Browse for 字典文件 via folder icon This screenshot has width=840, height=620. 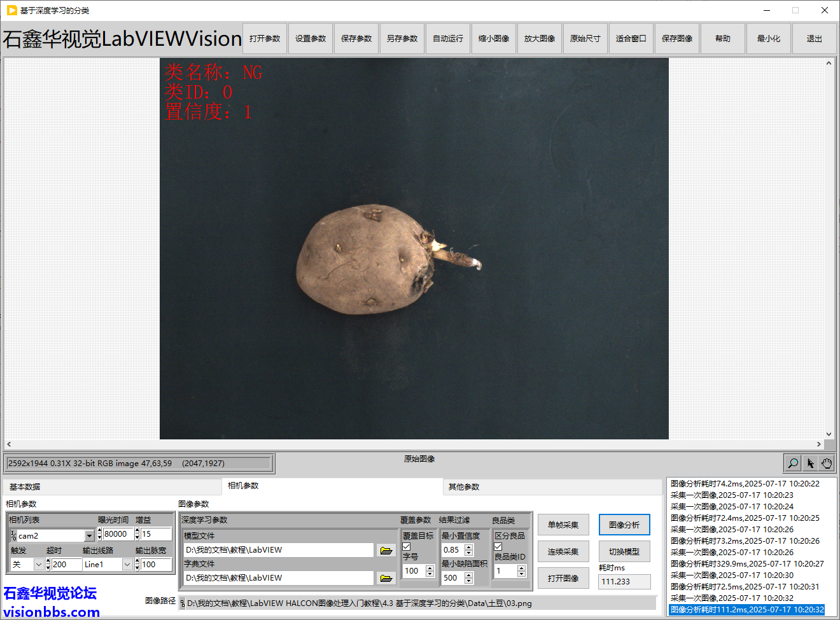click(x=386, y=578)
